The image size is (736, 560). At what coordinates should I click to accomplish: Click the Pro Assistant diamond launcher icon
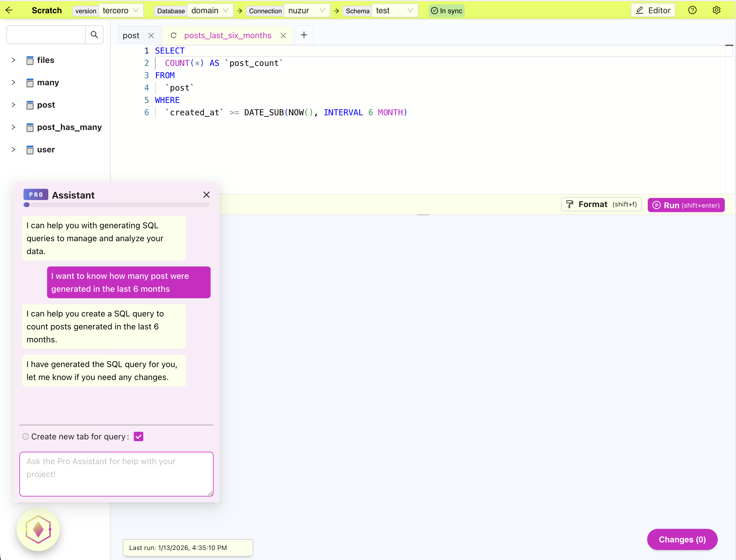click(x=38, y=529)
